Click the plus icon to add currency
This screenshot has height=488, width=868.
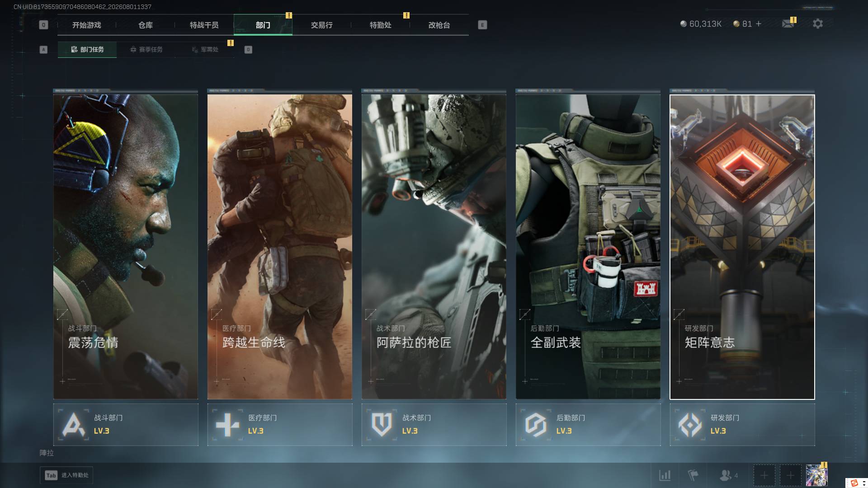click(759, 23)
